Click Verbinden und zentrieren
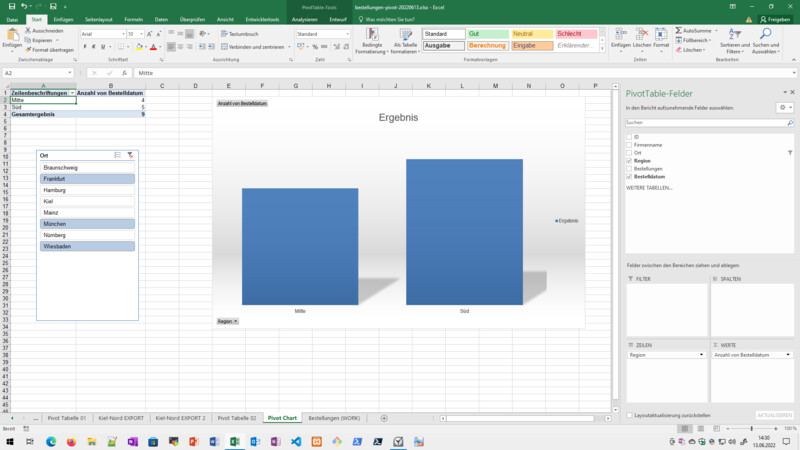This screenshot has width=800, height=450. point(253,47)
